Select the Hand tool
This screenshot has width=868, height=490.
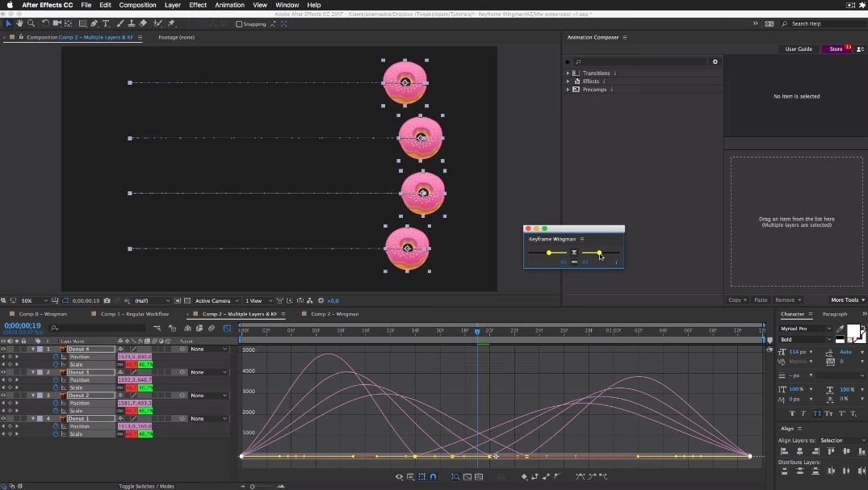click(19, 23)
